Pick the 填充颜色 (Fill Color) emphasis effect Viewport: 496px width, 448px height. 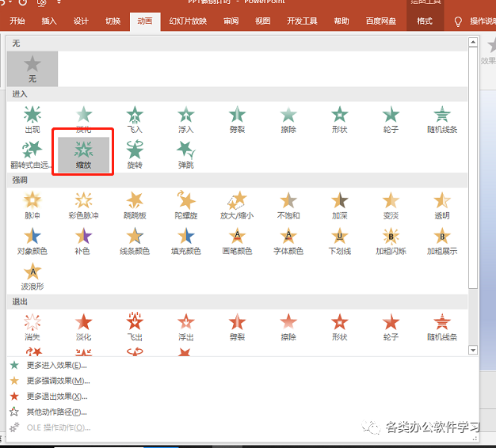[x=185, y=239]
